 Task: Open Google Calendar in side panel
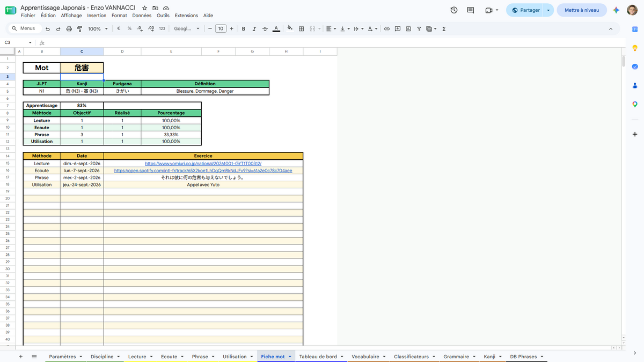click(x=635, y=29)
